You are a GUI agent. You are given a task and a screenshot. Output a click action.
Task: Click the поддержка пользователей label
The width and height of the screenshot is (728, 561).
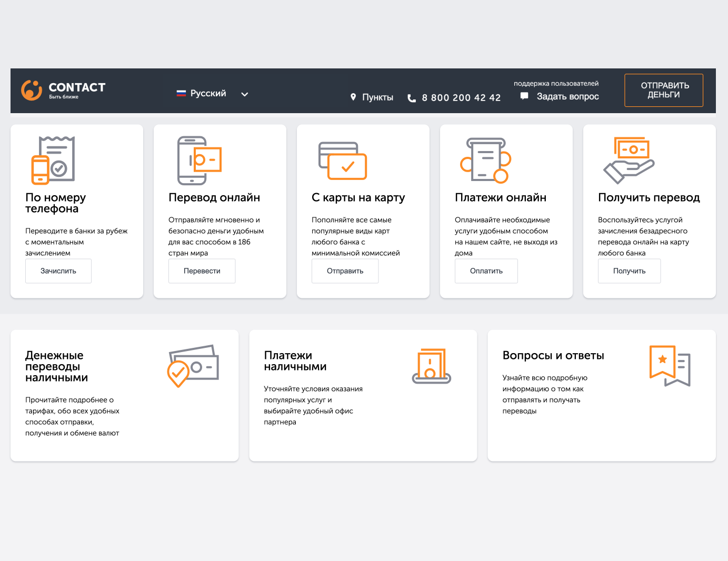click(x=556, y=84)
